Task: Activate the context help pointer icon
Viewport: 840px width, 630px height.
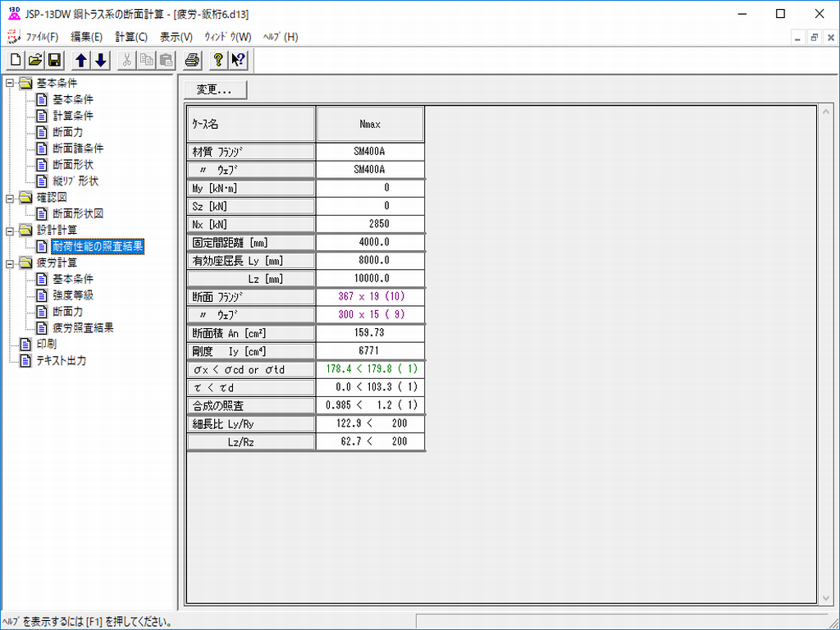Action: pyautogui.click(x=238, y=60)
